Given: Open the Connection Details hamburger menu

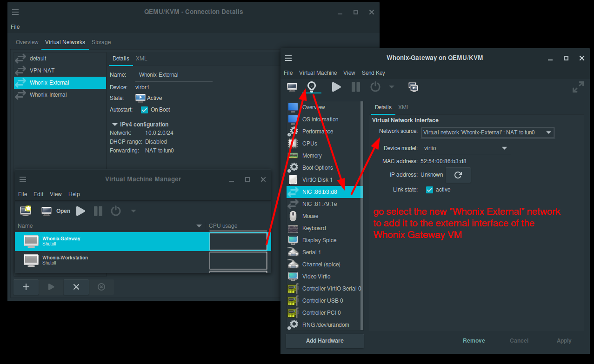Looking at the screenshot, I should click(16, 12).
